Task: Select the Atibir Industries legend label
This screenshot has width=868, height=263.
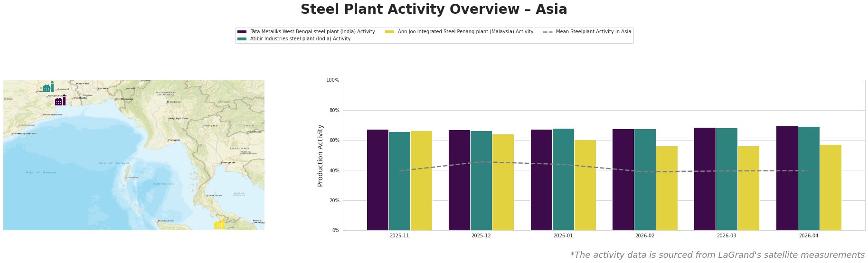Action: (300, 39)
